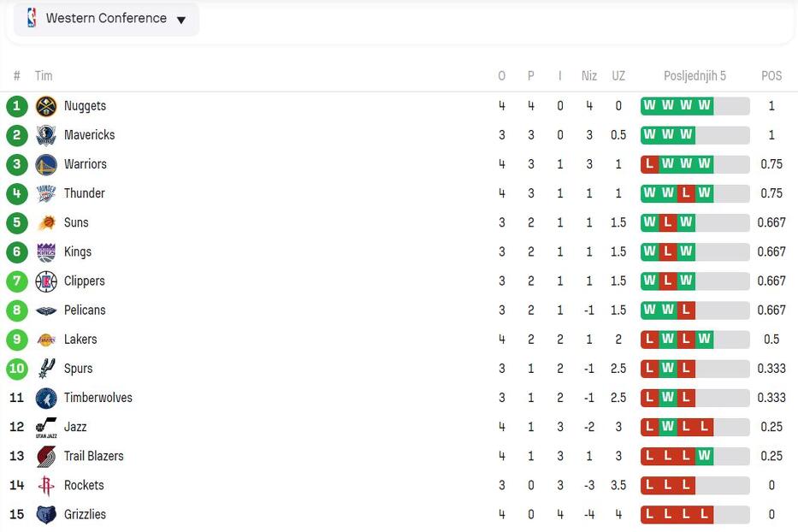Click the Golden State Warriors logo
Screen dimensions: 798x532
[46, 164]
